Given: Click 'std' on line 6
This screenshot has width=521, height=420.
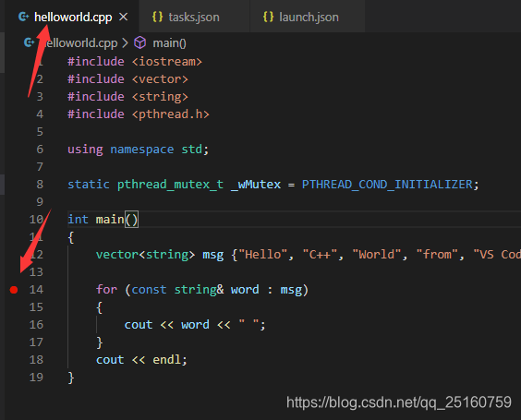Looking at the screenshot, I should pos(192,150).
